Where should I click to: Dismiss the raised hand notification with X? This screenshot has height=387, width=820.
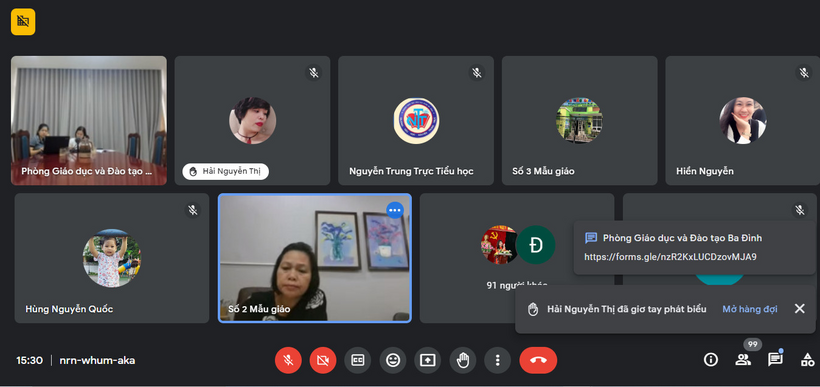tap(799, 309)
